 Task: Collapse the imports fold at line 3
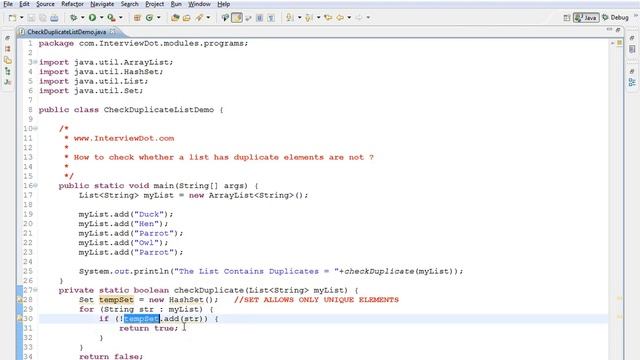pos(35,62)
